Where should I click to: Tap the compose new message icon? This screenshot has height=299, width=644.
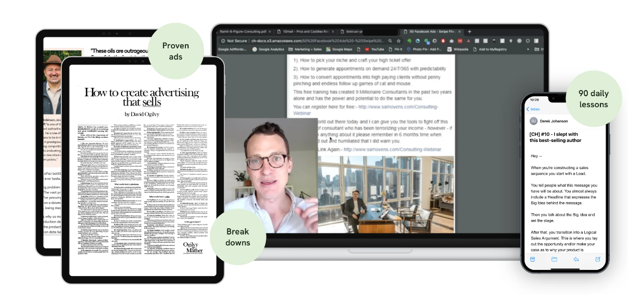[x=598, y=259]
